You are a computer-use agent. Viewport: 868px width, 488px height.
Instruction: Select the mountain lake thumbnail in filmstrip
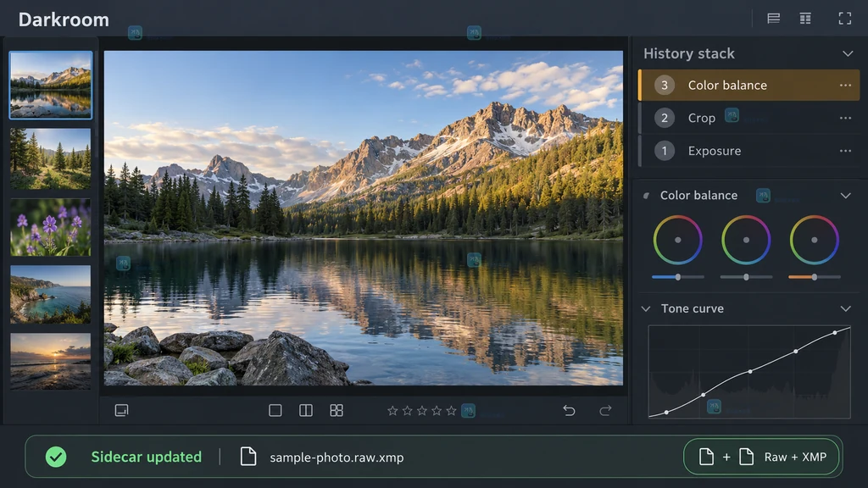tap(50, 86)
